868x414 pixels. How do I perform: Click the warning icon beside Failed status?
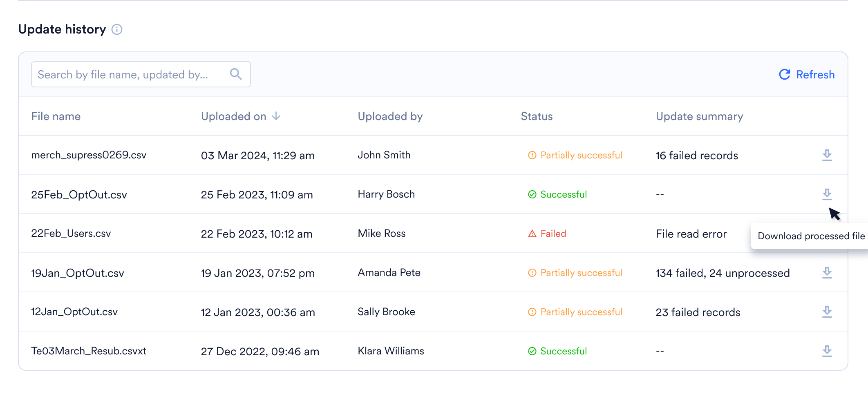[531, 234]
